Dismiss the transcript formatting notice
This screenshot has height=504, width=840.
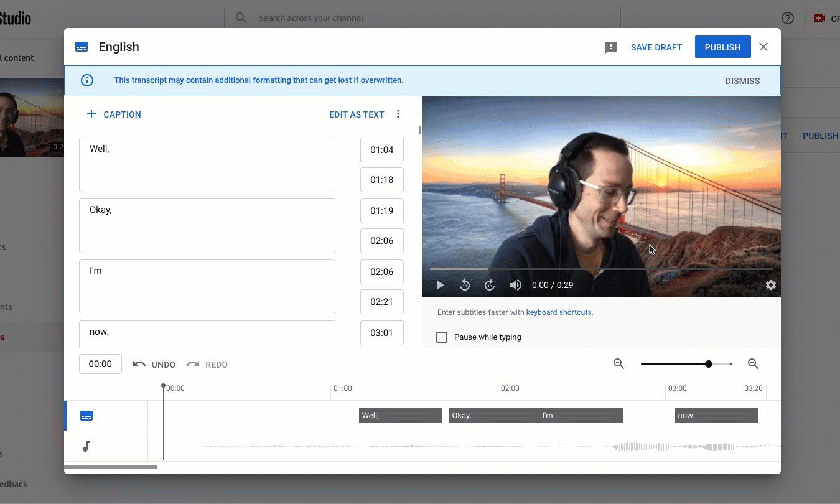tap(742, 80)
